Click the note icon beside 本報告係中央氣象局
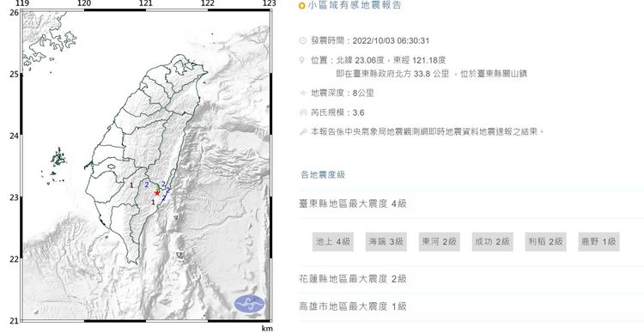The width and height of the screenshot is (644, 333). pos(303,132)
